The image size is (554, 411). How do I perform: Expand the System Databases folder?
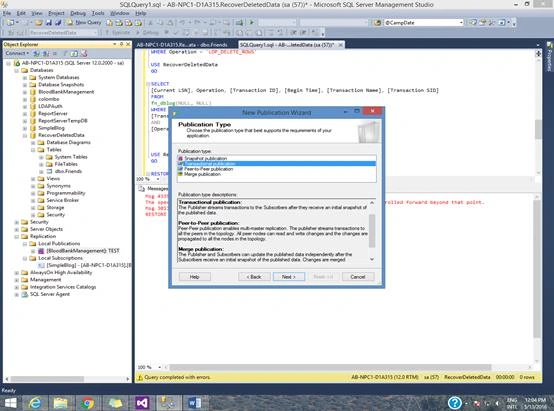point(25,77)
